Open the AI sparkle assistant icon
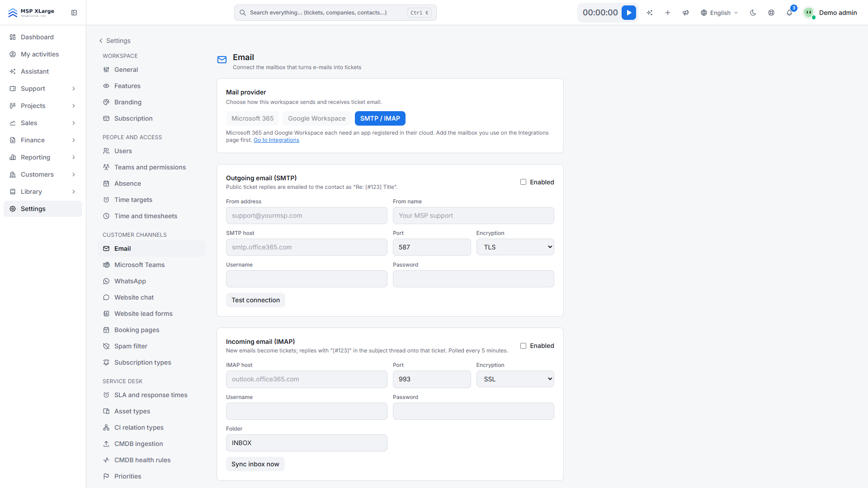This screenshot has height=488, width=868. (x=650, y=13)
